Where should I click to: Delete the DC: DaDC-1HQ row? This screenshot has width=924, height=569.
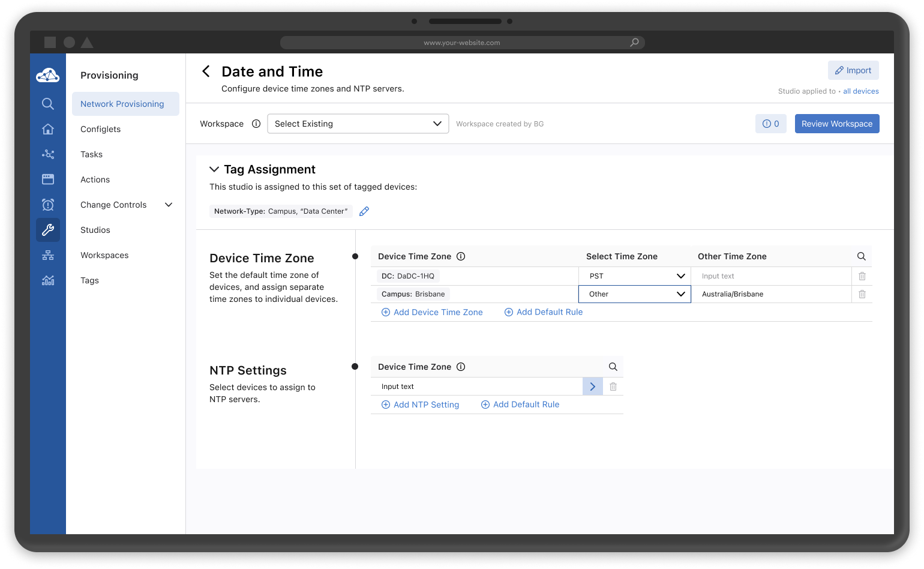pos(862,276)
